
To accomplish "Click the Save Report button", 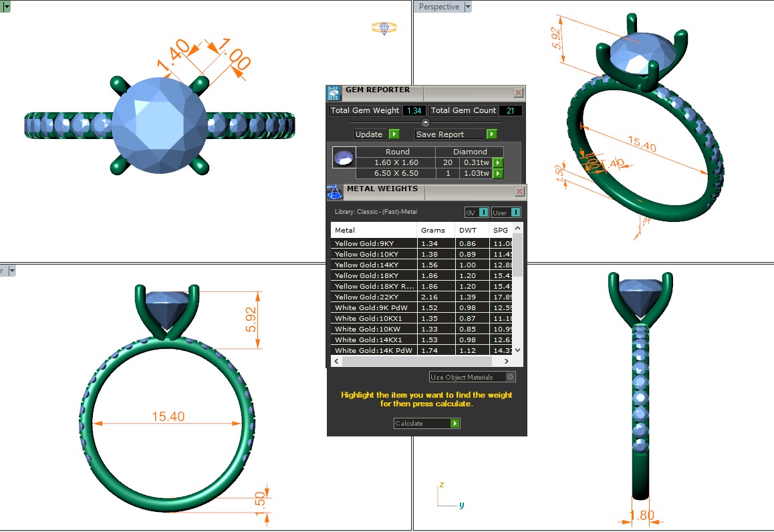I will coord(448,134).
